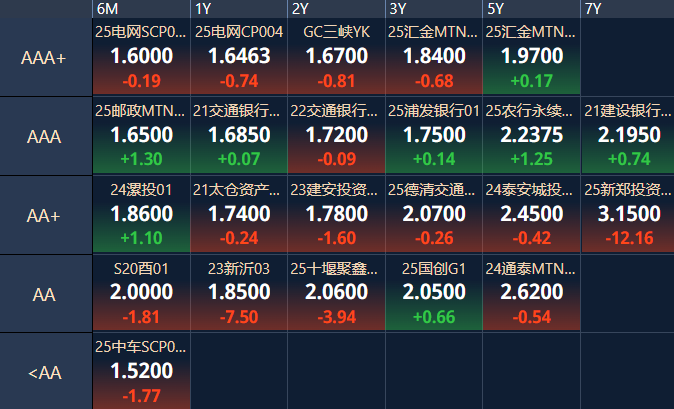Select the AAA+ rating row header
This screenshot has height=409, width=674.
(x=46, y=57)
